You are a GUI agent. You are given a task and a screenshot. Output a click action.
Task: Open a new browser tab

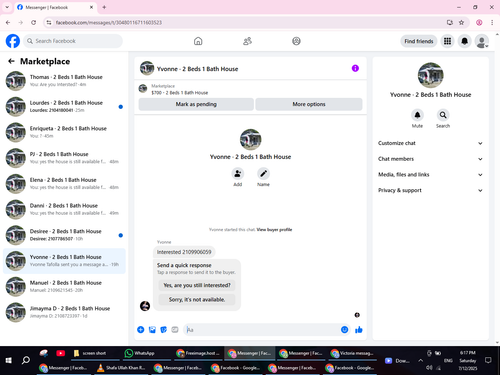tap(104, 7)
